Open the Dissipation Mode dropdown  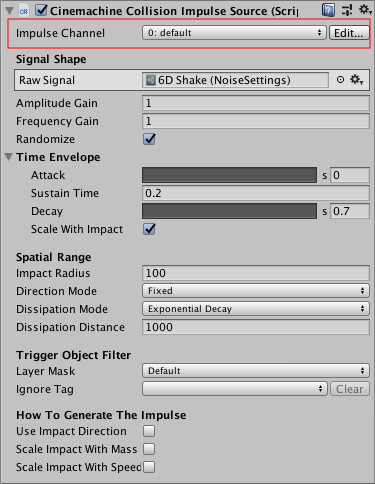[x=256, y=309]
